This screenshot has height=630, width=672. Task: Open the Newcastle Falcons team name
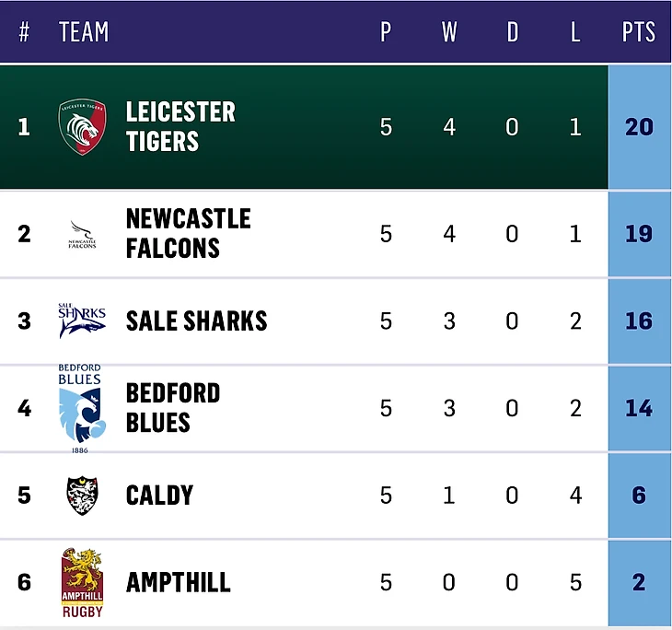[188, 233]
